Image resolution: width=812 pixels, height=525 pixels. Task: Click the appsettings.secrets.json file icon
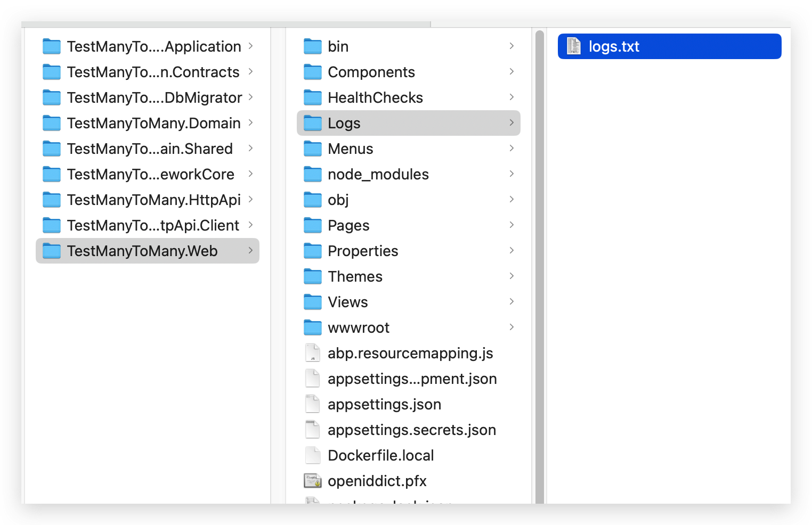click(313, 430)
